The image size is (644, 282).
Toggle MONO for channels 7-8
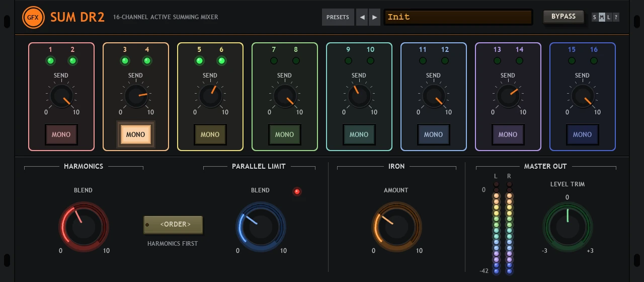(284, 134)
